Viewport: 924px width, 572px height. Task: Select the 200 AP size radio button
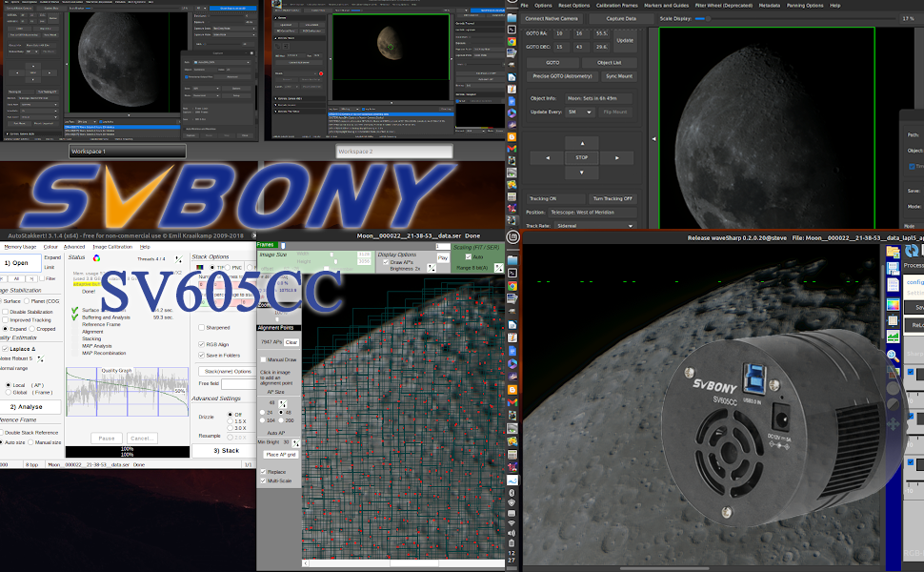[281, 420]
